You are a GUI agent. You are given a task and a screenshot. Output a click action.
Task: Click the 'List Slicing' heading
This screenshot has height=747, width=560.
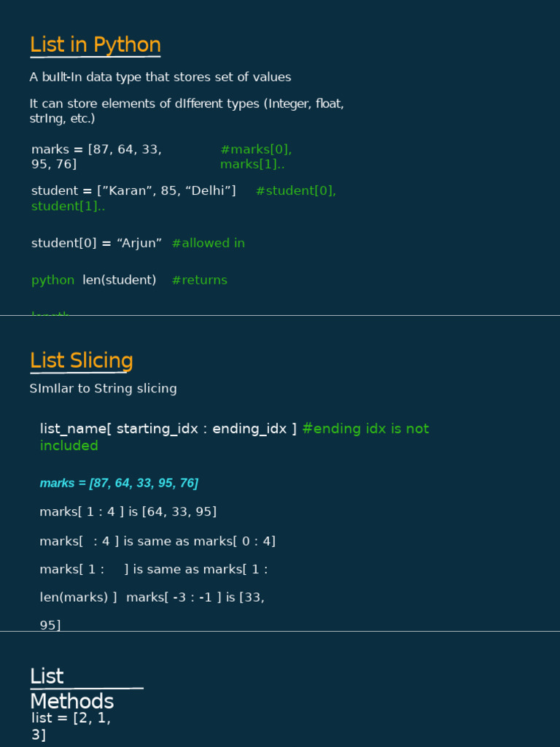click(81, 361)
